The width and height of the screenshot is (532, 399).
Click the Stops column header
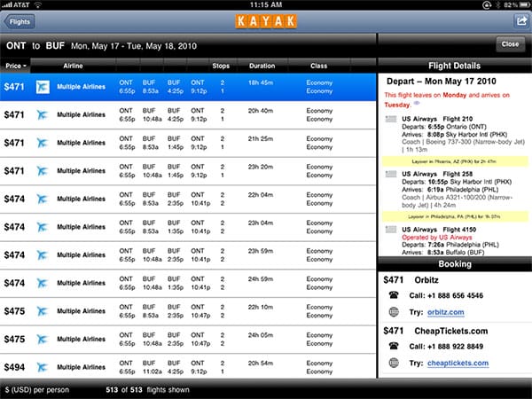coord(221,66)
